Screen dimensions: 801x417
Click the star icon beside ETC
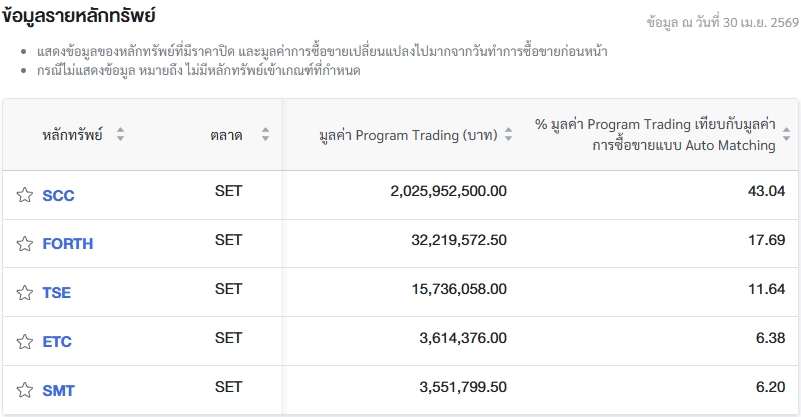pos(25,342)
